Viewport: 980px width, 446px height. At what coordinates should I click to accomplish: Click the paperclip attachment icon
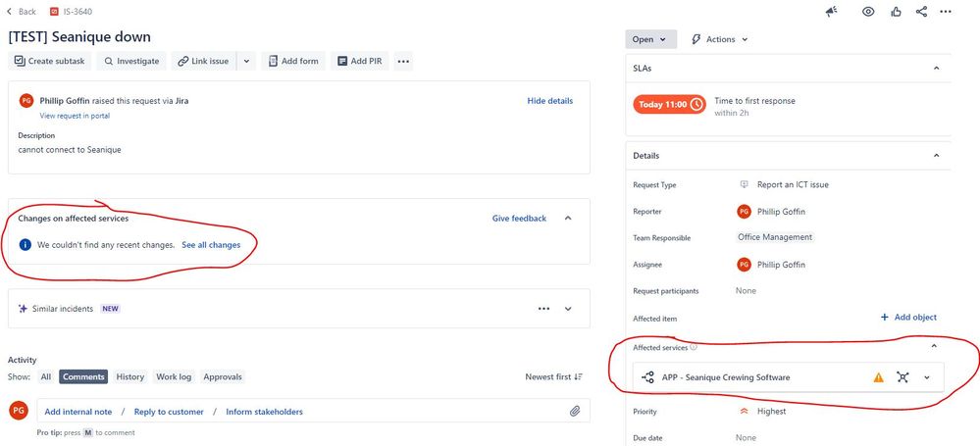click(575, 411)
